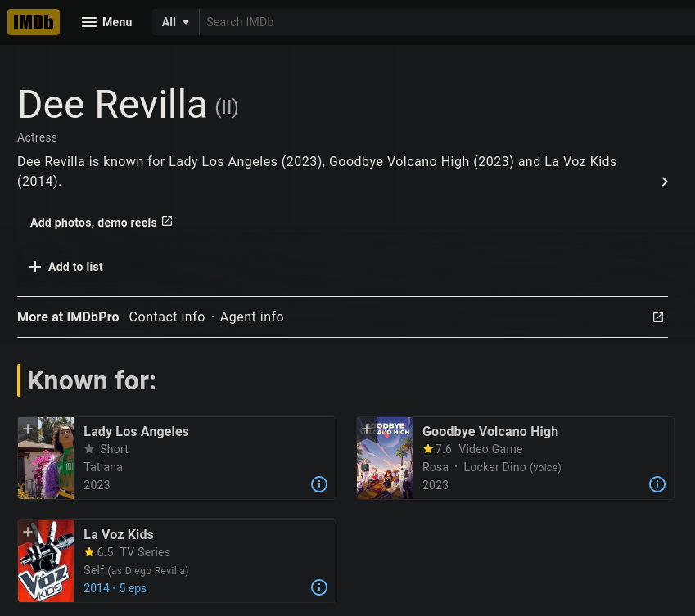Click the Actress label

coord(37,137)
